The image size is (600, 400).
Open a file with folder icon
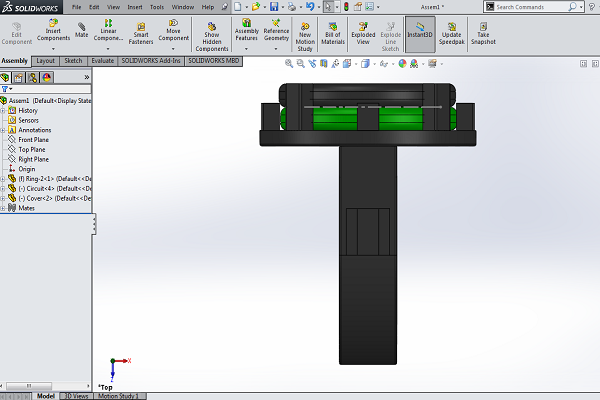(x=256, y=7)
